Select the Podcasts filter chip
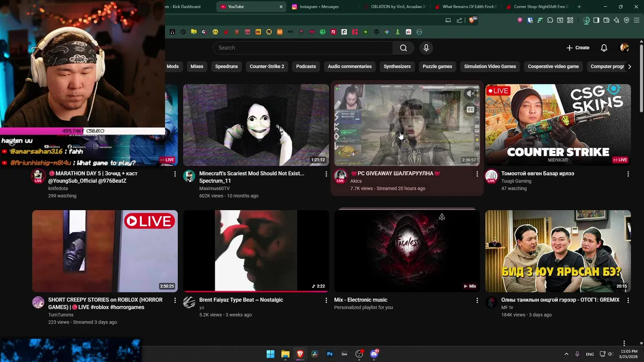 coord(306,66)
